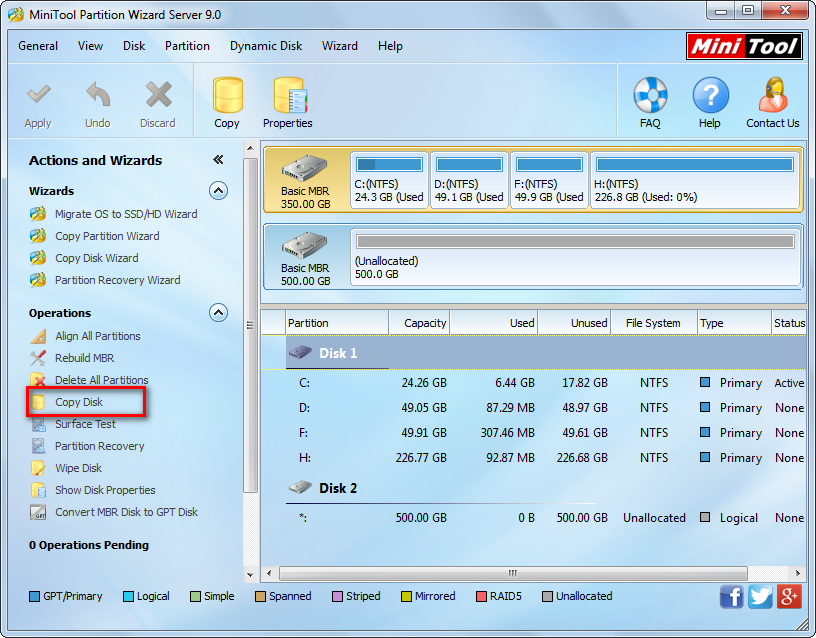This screenshot has width=816, height=638.
Task: Click the Status column header
Action: click(789, 323)
